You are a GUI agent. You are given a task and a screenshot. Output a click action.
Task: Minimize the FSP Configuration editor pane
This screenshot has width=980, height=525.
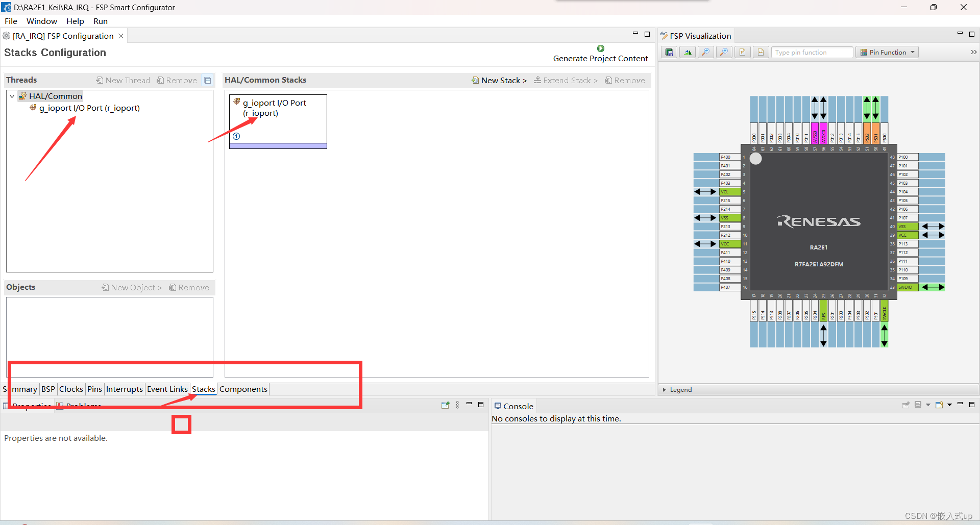[635, 34]
